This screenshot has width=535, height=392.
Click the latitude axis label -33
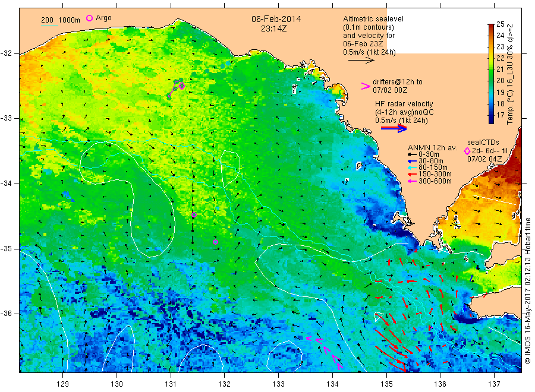(x=6, y=118)
